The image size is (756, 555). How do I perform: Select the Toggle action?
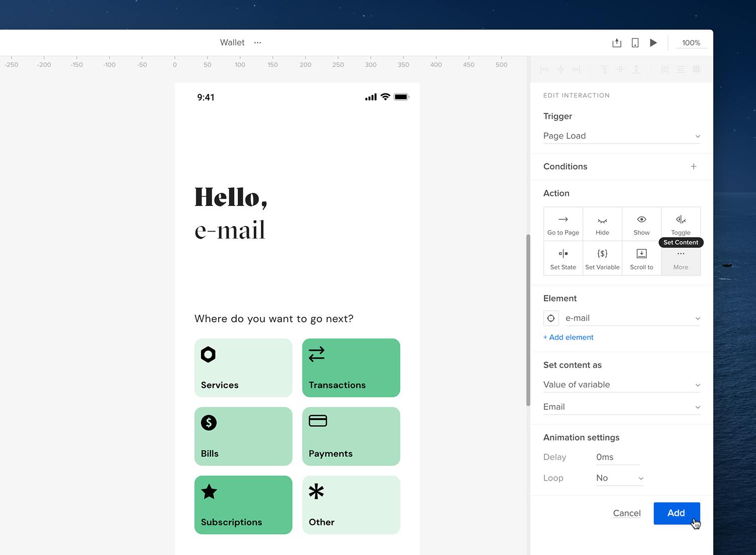681,224
